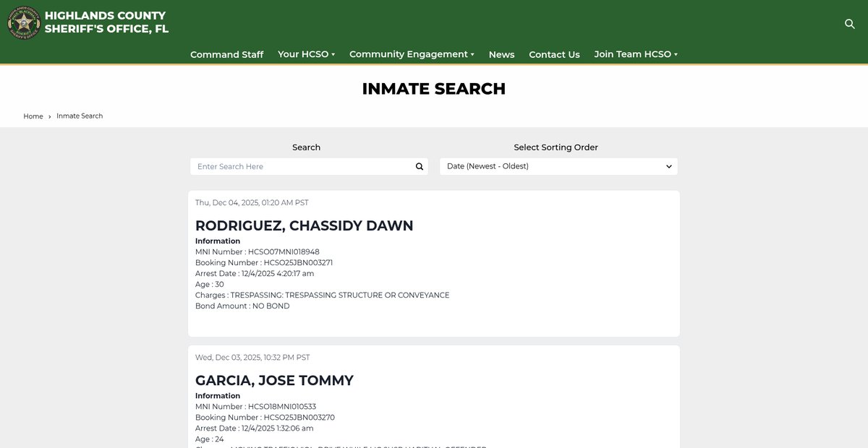Open the News page

click(x=501, y=54)
